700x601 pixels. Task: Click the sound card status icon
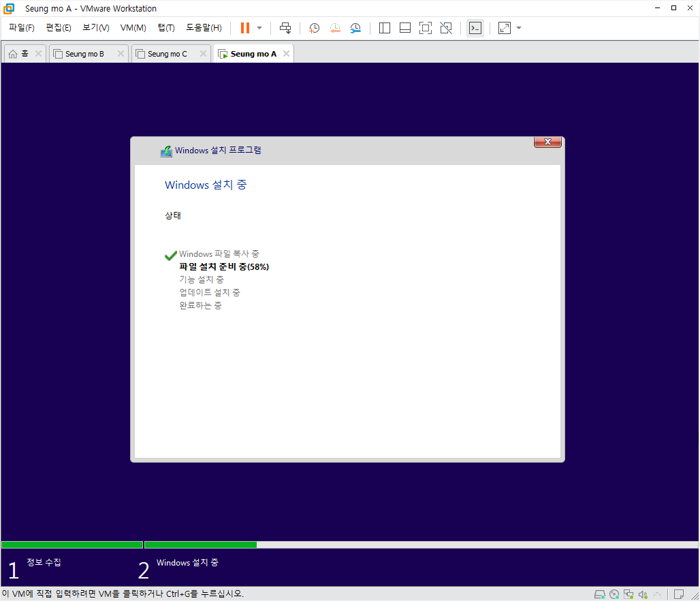pyautogui.click(x=643, y=594)
